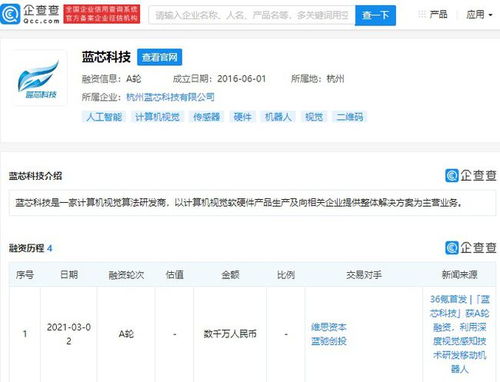Screen dimensions: 500x382
Task: Open the 杭州蓝芯科技有限公司 link
Action: (x=170, y=97)
